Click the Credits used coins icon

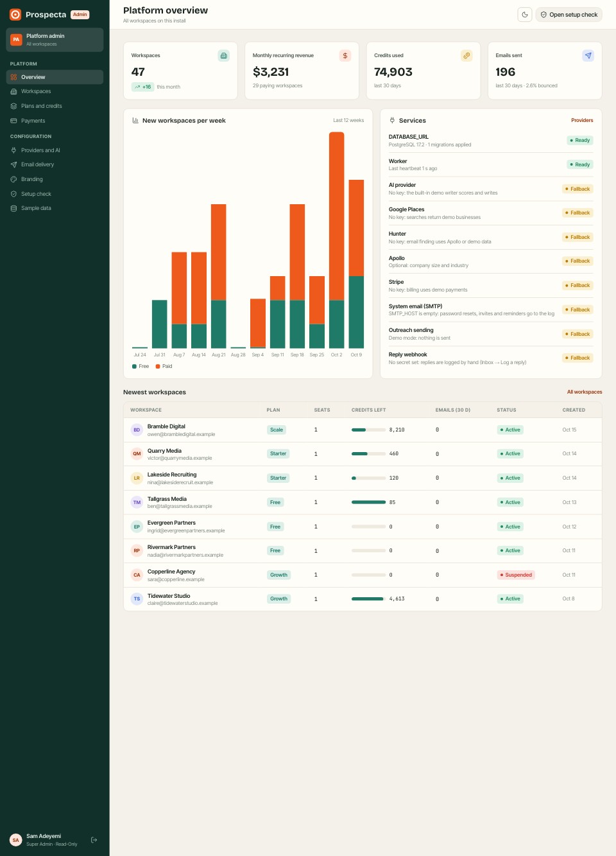point(466,56)
